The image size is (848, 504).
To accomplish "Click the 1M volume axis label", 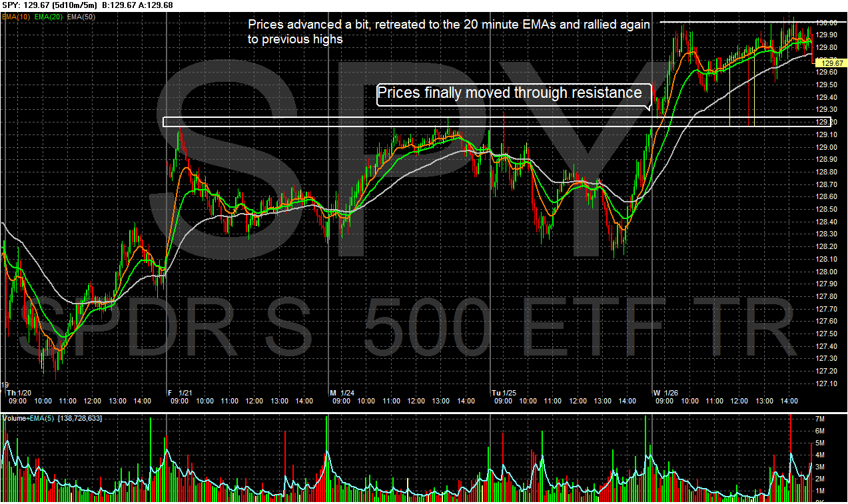I will (821, 491).
